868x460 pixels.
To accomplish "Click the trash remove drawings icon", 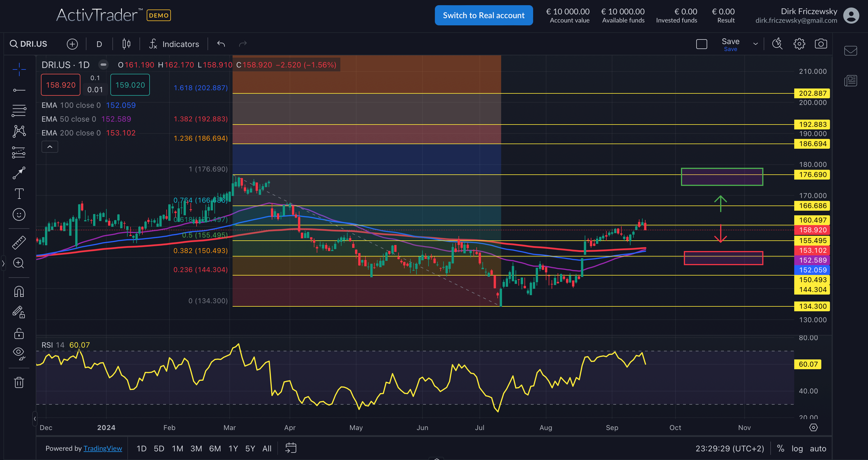I will [x=19, y=382].
